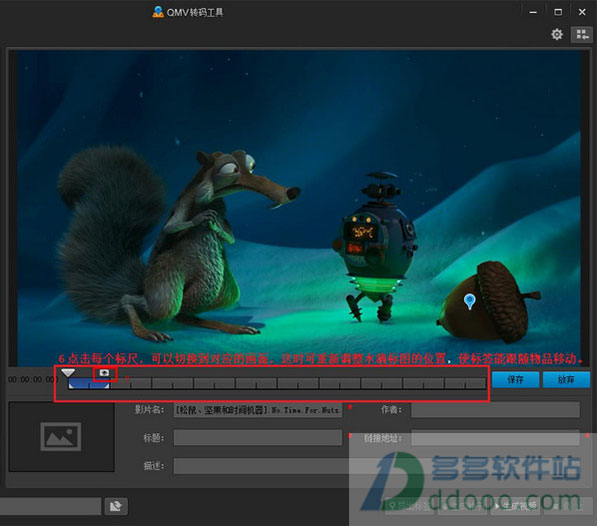This screenshot has width=597, height=526.
Task: Minimize the QMV转码工具 window
Action: (x=533, y=12)
